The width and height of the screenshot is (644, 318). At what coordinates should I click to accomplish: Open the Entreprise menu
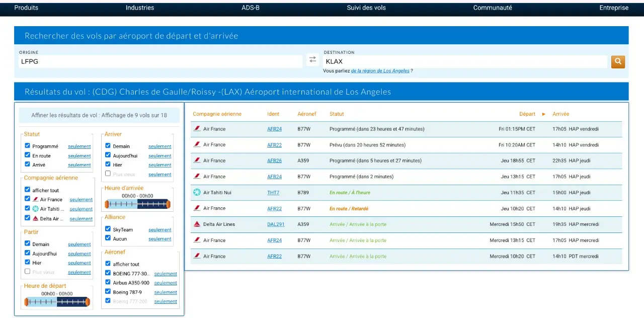click(614, 8)
